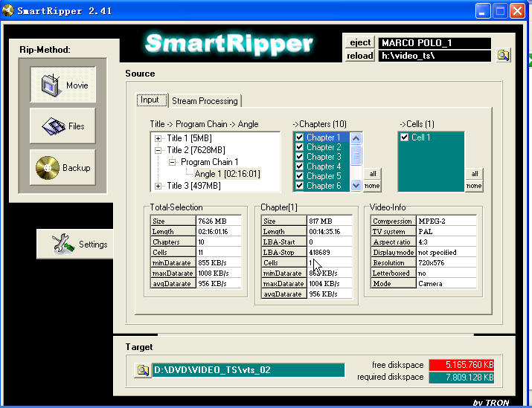Click LBA-Stop value 418689
The height and width of the screenshot is (408, 532).
[329, 252]
